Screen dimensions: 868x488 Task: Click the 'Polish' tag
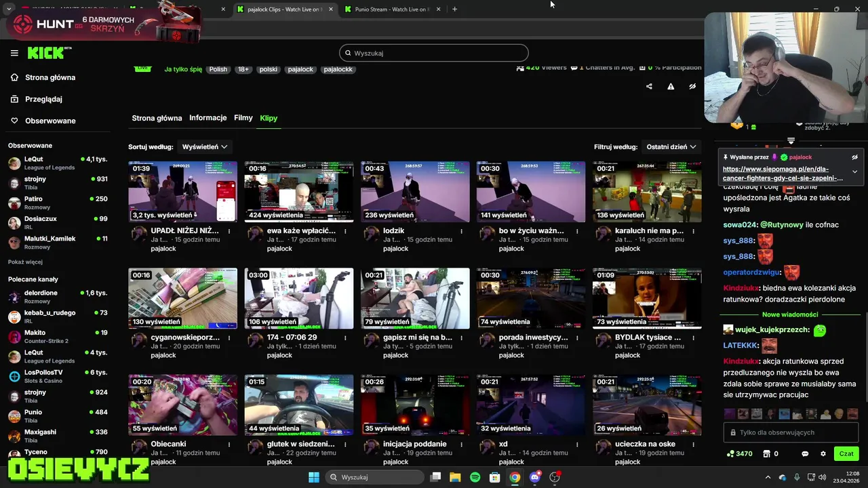(218, 69)
